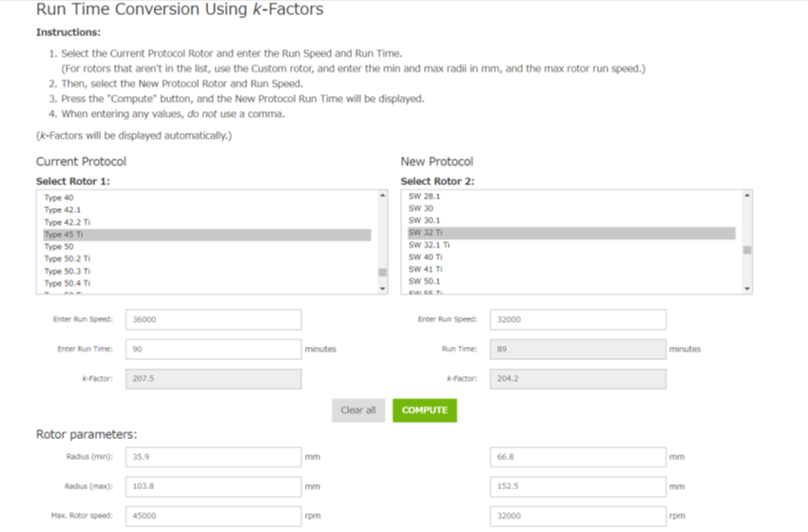Click New Protocol k-Factor field 204.2
The width and height of the screenshot is (808, 532).
point(578,378)
